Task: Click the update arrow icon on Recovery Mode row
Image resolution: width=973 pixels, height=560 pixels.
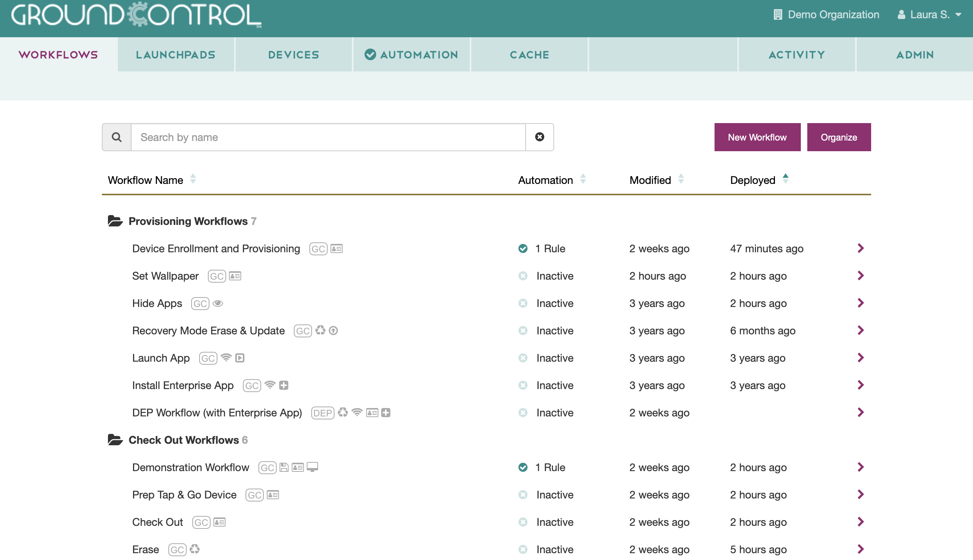Action: [x=334, y=331]
